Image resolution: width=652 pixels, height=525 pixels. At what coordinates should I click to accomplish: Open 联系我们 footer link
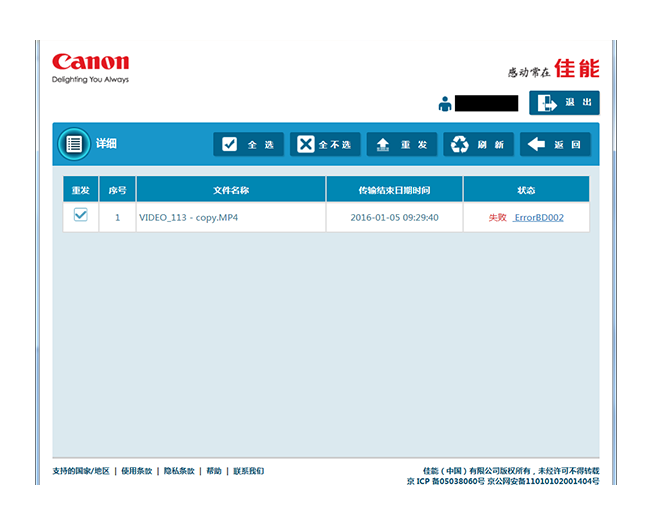coord(249,471)
